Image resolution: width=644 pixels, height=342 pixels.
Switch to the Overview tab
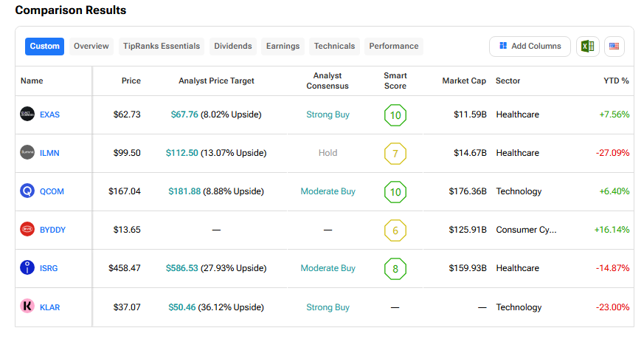pos(91,47)
